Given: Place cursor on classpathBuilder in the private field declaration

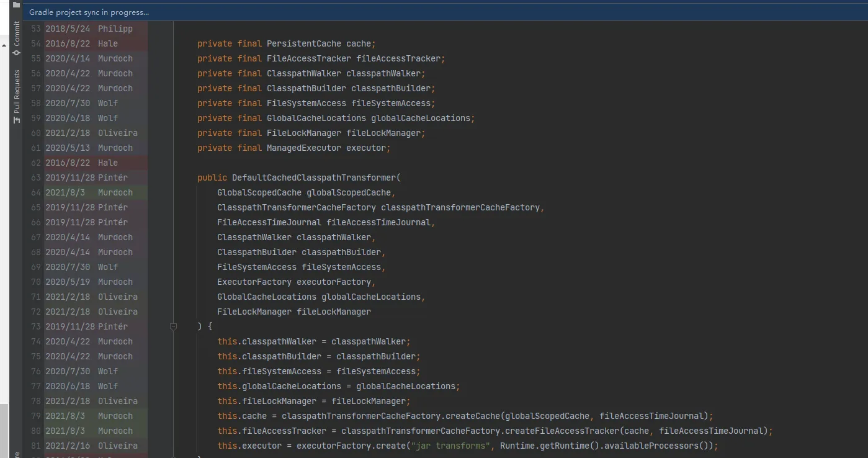Looking at the screenshot, I should click(x=391, y=88).
